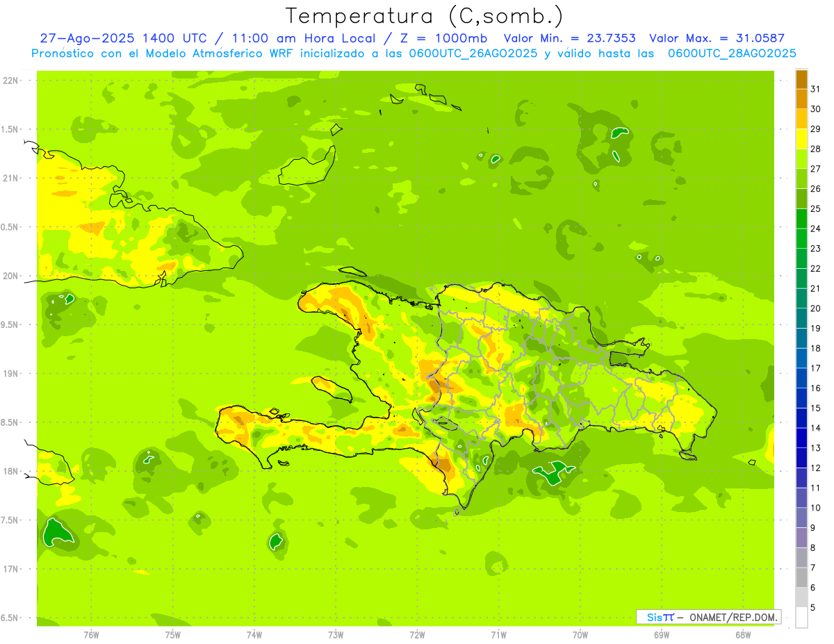
Task: Click the '6.5N' latitude label
Action: [10, 618]
